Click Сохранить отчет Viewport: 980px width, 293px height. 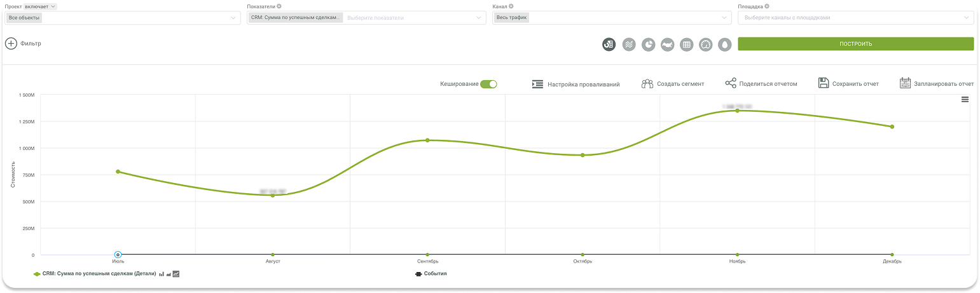(848, 84)
